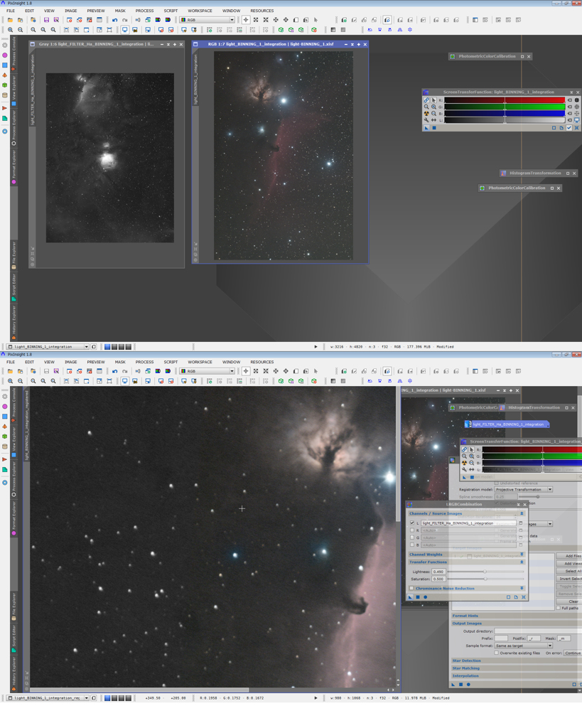The width and height of the screenshot is (582, 728).
Task: Enable the G channel checkbox in LRGBCombination
Action: pyautogui.click(x=411, y=537)
